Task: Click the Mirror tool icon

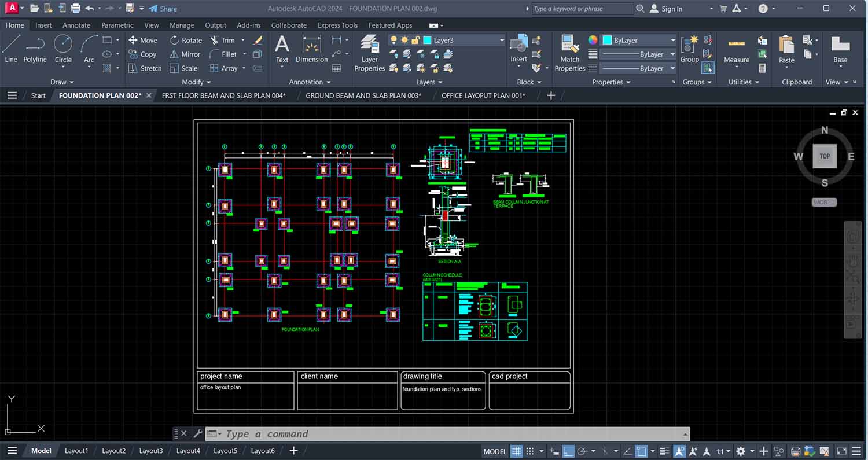Action: click(174, 54)
